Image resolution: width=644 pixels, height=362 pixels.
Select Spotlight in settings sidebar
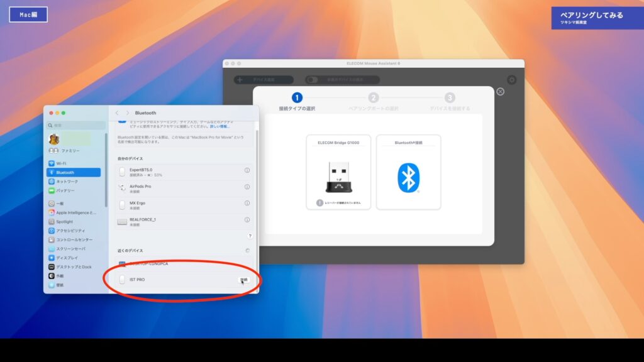(x=64, y=222)
